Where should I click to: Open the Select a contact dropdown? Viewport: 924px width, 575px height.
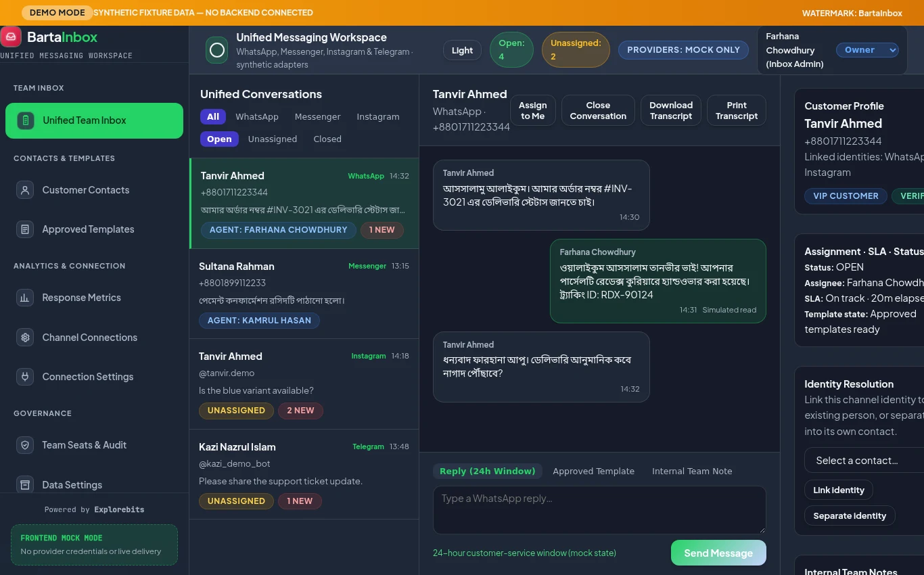point(864,460)
